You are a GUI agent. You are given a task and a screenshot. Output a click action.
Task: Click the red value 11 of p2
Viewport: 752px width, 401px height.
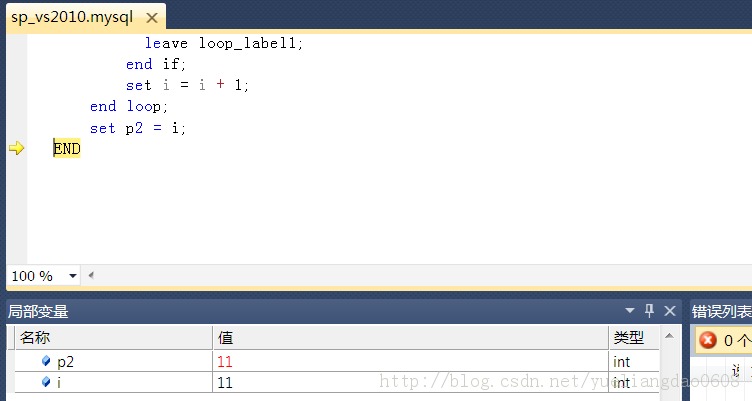click(225, 361)
